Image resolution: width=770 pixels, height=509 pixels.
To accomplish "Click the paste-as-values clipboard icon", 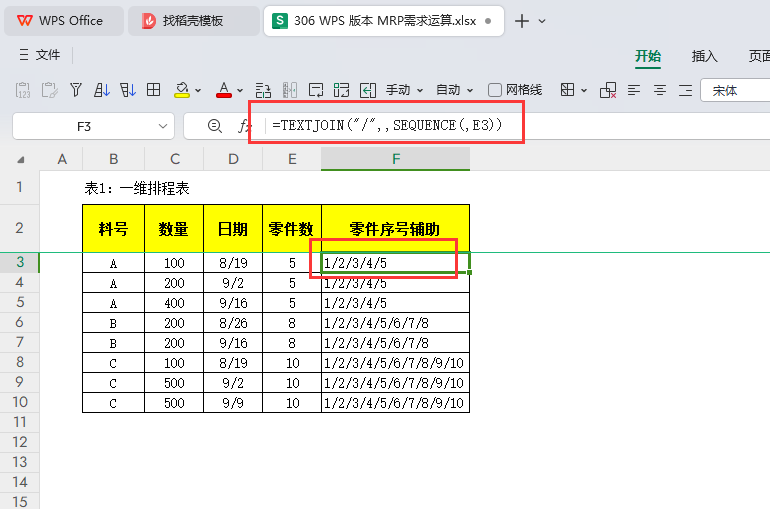I will coord(23,90).
